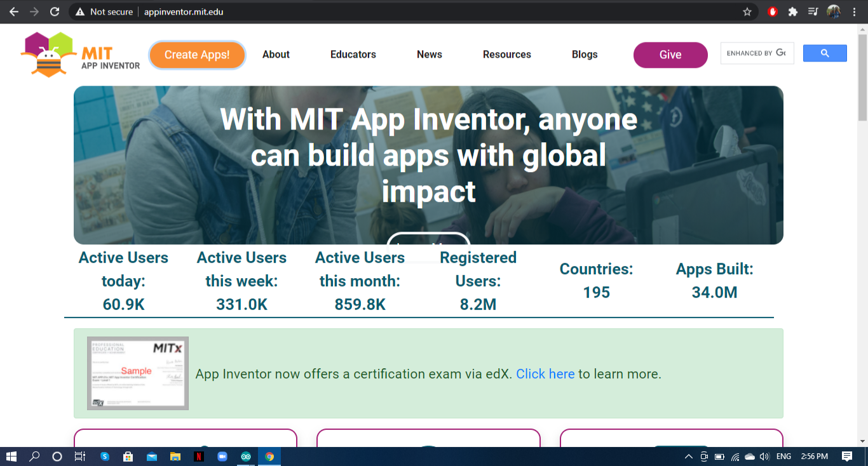
Task: Click the browser forward arrow
Action: click(34, 11)
